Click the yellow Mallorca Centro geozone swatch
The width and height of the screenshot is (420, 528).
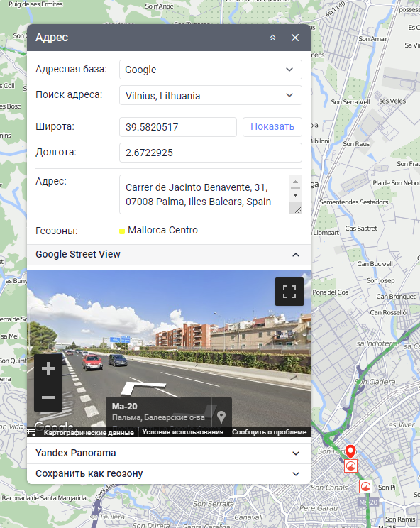pyautogui.click(x=122, y=231)
